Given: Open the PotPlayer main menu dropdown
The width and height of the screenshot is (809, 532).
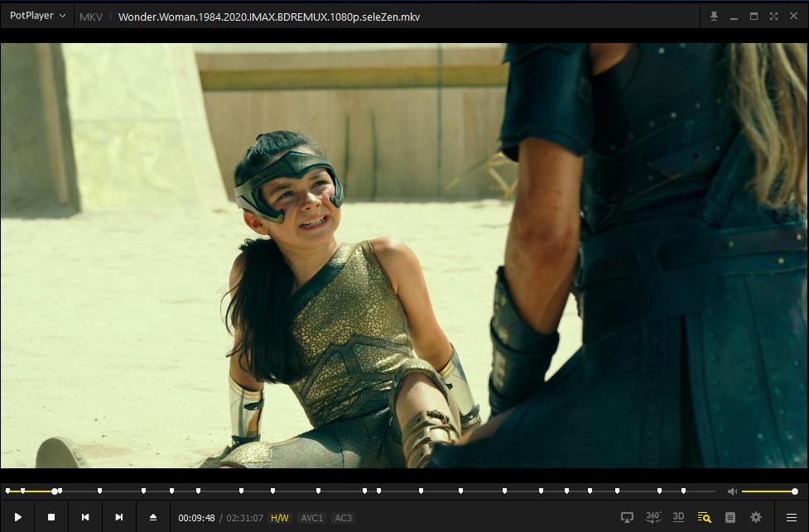Looking at the screenshot, I should coord(37,16).
